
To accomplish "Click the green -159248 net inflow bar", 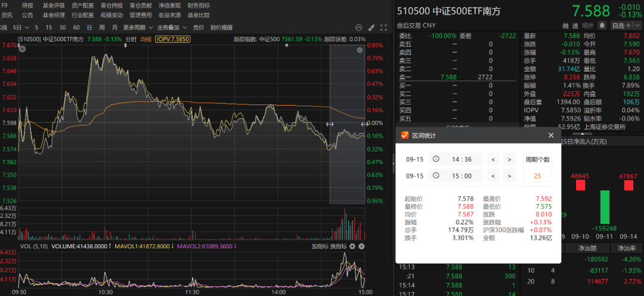I will [605, 207].
